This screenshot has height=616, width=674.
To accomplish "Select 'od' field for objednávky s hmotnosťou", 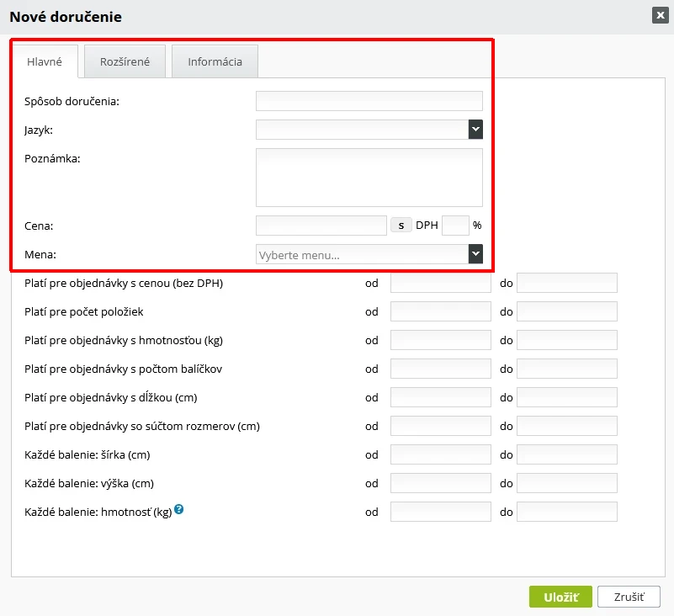I will pyautogui.click(x=440, y=340).
